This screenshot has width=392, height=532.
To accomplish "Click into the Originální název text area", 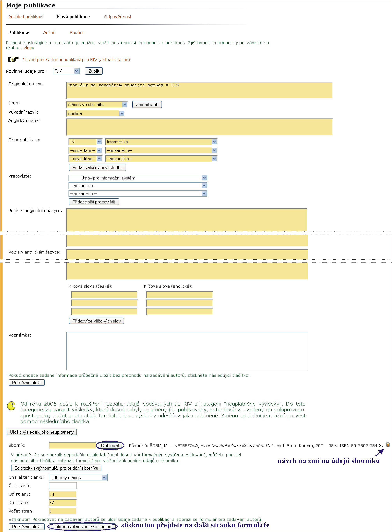I will click(199, 90).
